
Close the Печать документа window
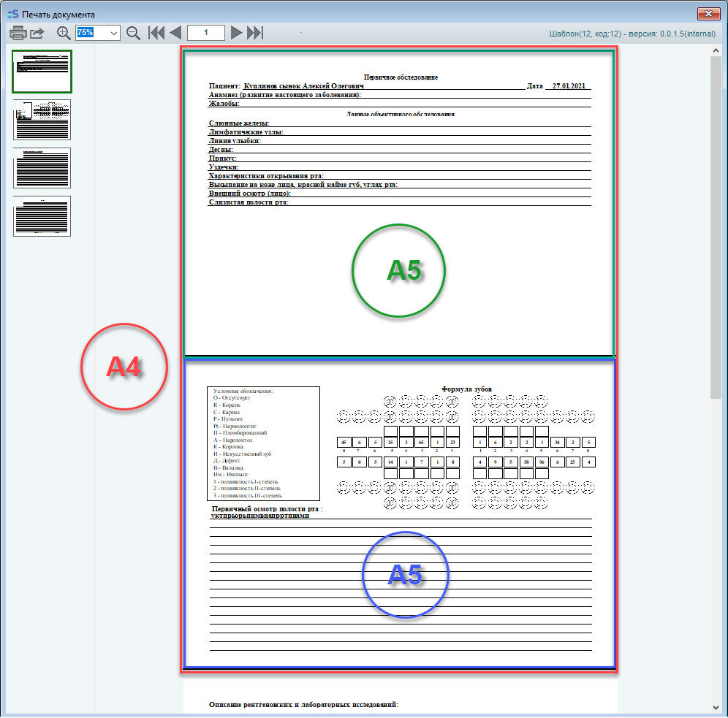[707, 13]
